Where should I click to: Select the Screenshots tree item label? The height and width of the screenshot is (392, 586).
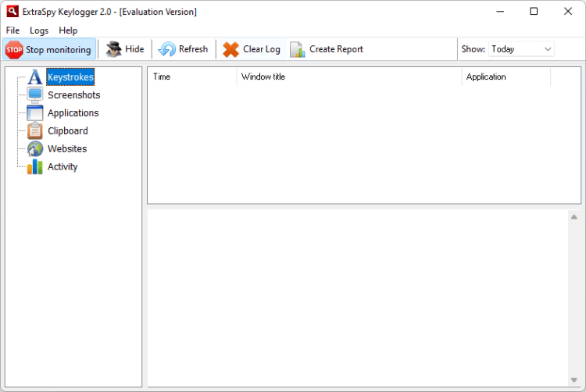click(x=74, y=94)
